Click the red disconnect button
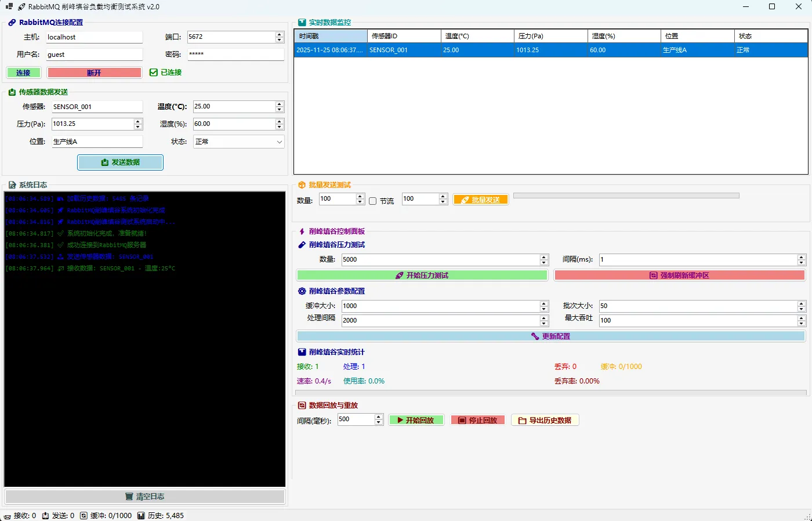 pos(94,73)
